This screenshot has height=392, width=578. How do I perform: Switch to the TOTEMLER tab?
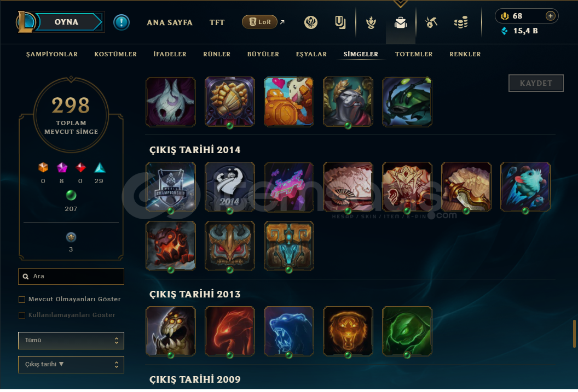pyautogui.click(x=414, y=54)
